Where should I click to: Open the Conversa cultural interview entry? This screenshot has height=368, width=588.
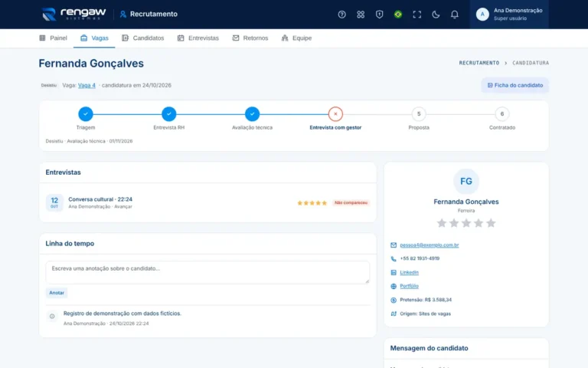(x=207, y=202)
